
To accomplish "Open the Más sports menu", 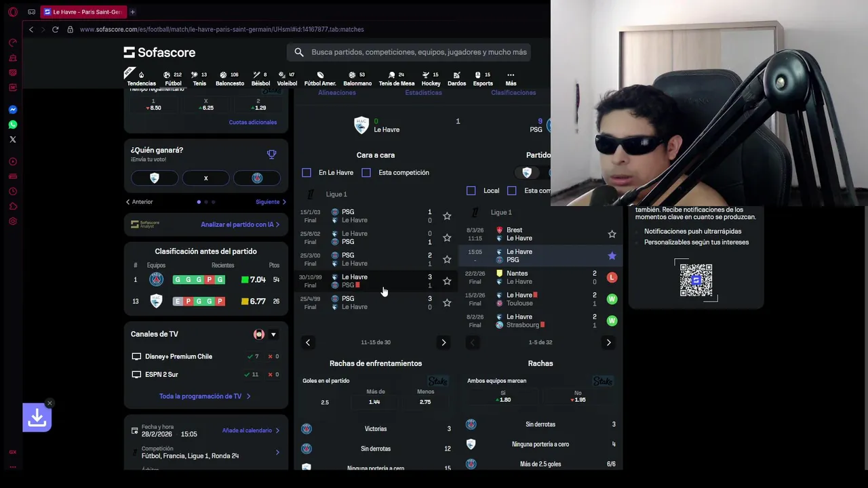I will coord(511,79).
